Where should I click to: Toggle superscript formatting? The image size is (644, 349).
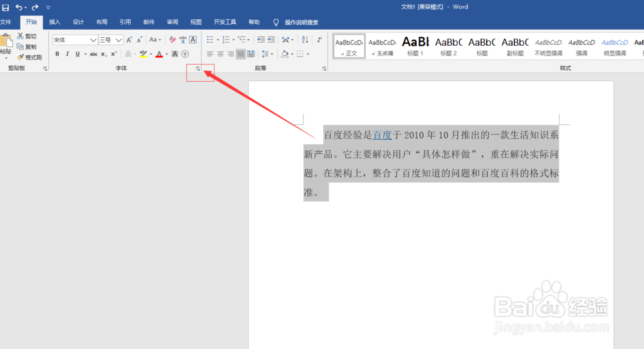click(114, 54)
